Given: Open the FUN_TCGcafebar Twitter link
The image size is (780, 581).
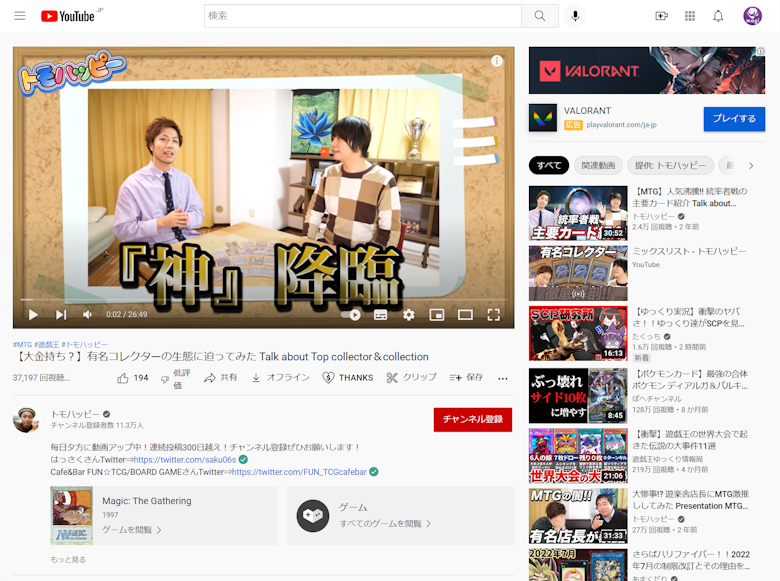Looking at the screenshot, I should [x=299, y=472].
